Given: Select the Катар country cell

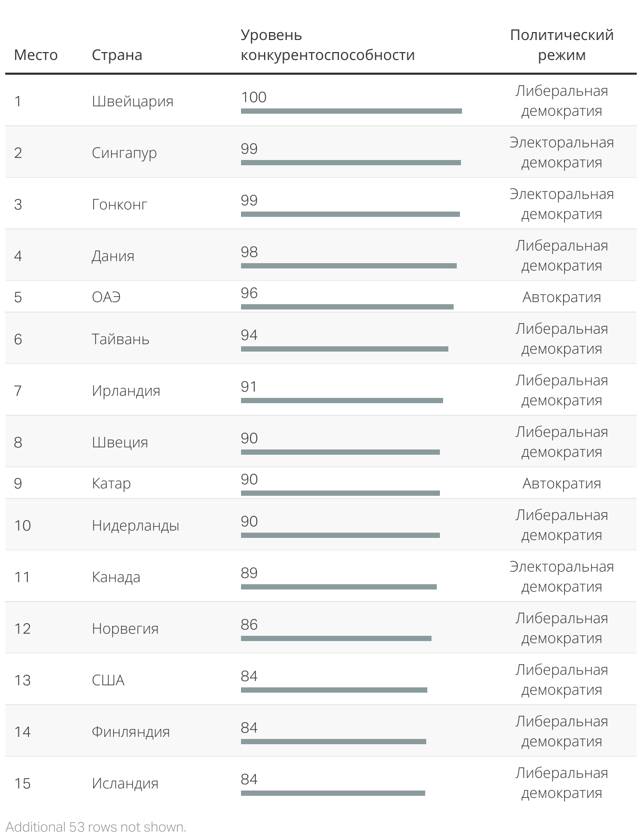Looking at the screenshot, I should (x=111, y=483).
